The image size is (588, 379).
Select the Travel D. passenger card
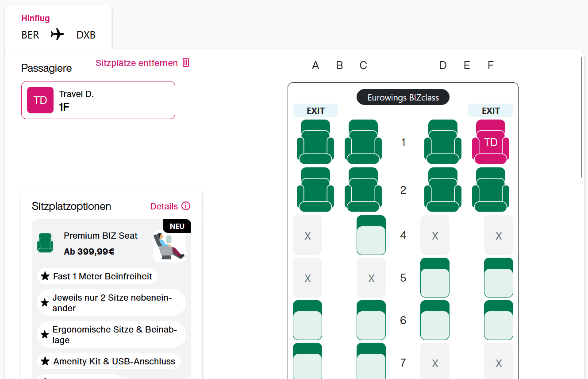(x=98, y=100)
